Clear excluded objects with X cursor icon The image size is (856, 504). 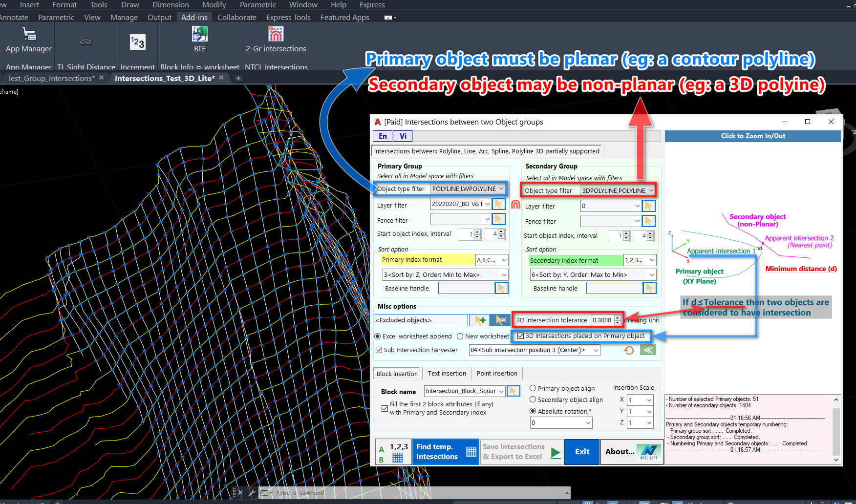point(499,320)
